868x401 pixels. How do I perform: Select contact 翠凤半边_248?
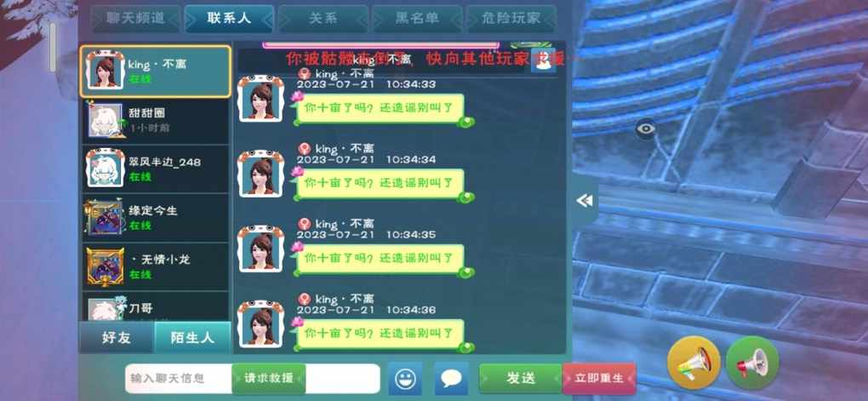click(x=156, y=169)
